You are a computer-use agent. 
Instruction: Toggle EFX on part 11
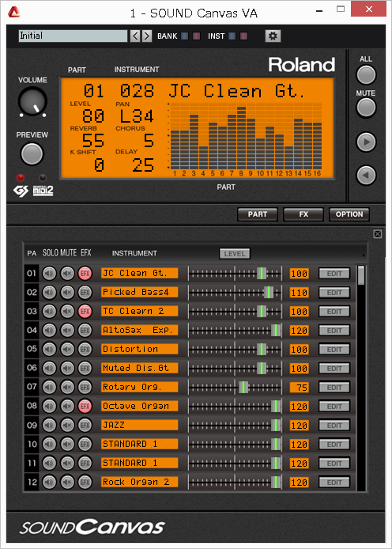(x=85, y=463)
